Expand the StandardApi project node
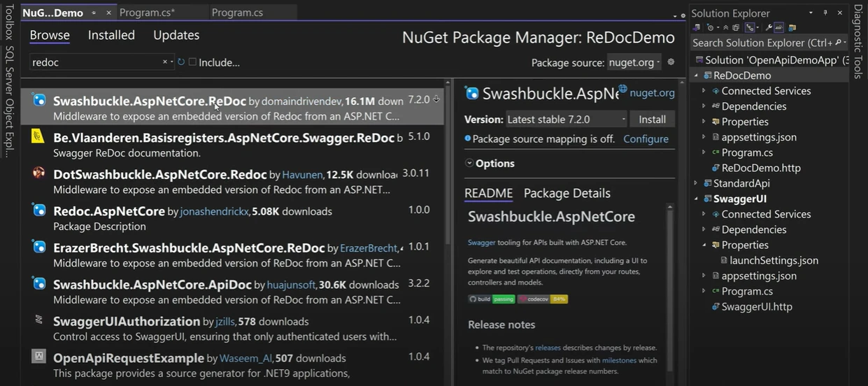The width and height of the screenshot is (868, 386). coord(696,183)
